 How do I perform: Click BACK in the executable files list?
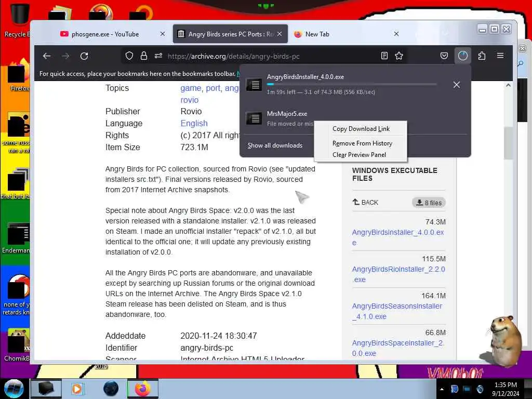(365, 203)
